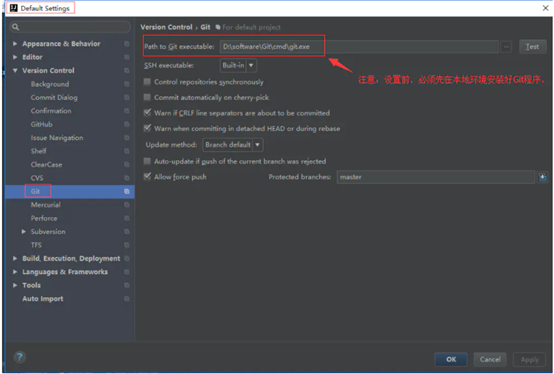Click the project-level icon beside Appearance & Behavior

[x=126, y=44]
